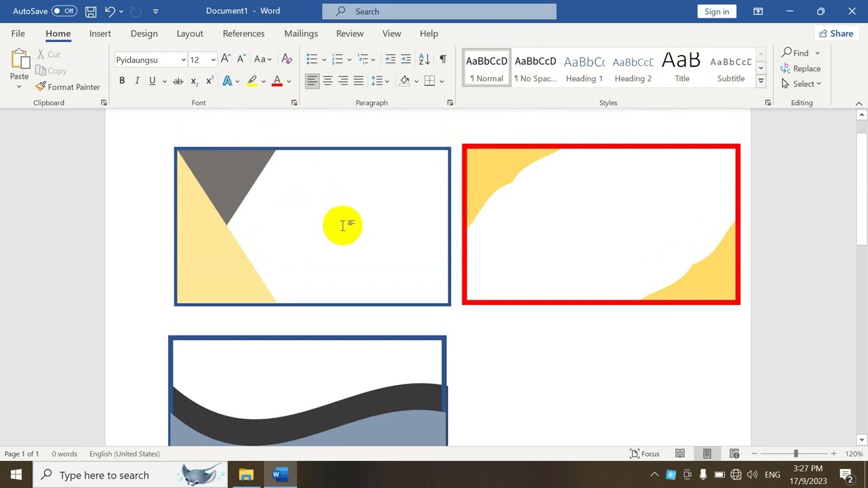
Task: Click the Save icon in title bar
Action: point(90,12)
